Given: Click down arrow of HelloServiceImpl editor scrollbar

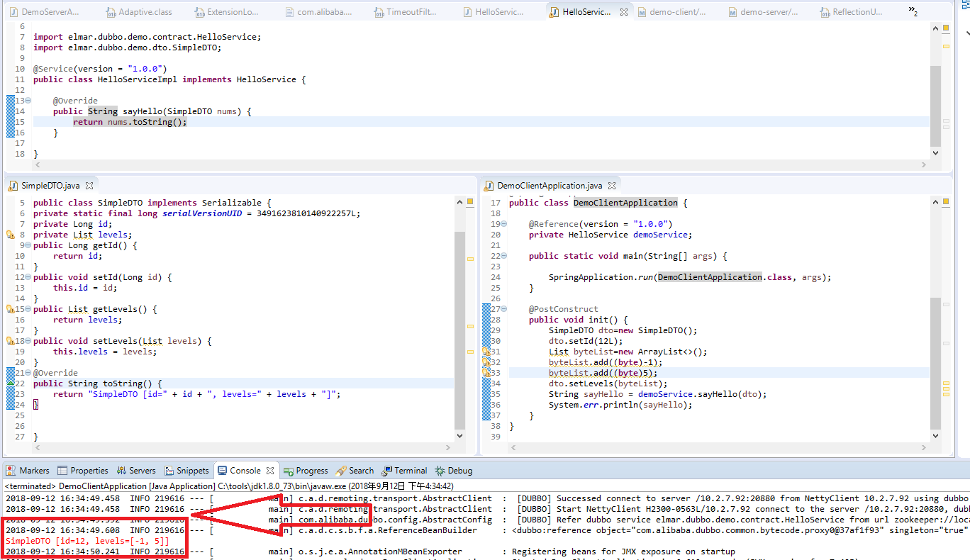Looking at the screenshot, I should (x=935, y=153).
